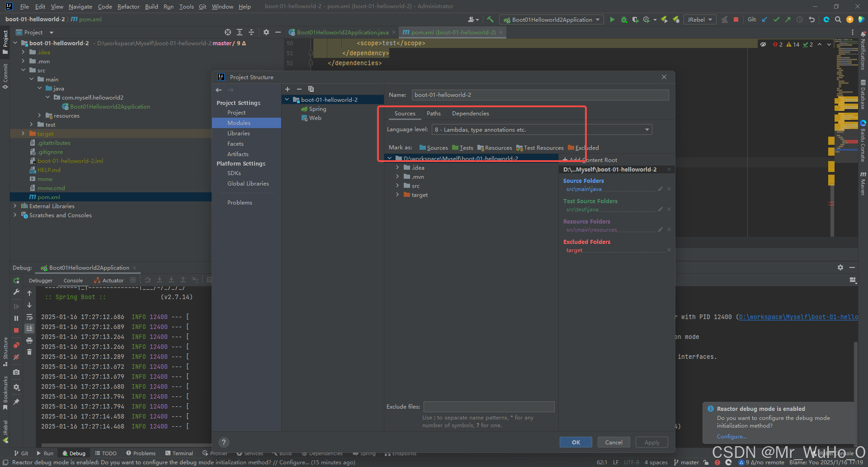Click the OK button

coord(576,442)
